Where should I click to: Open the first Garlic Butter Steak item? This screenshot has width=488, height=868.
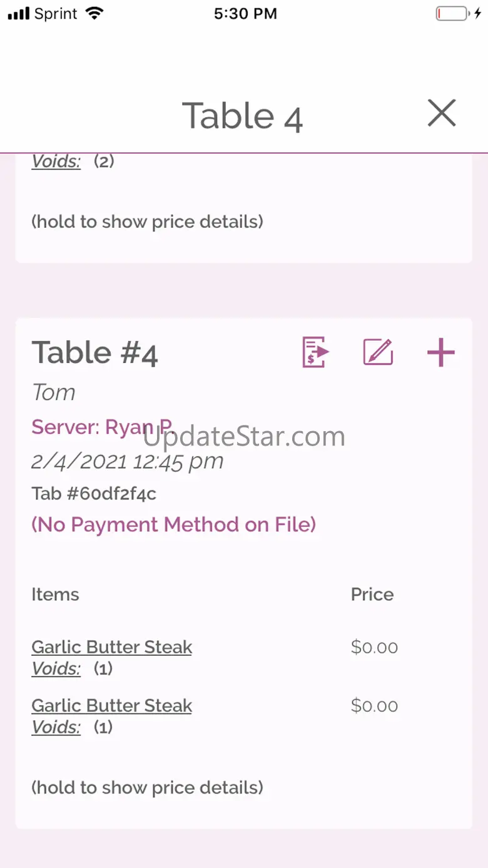(111, 647)
